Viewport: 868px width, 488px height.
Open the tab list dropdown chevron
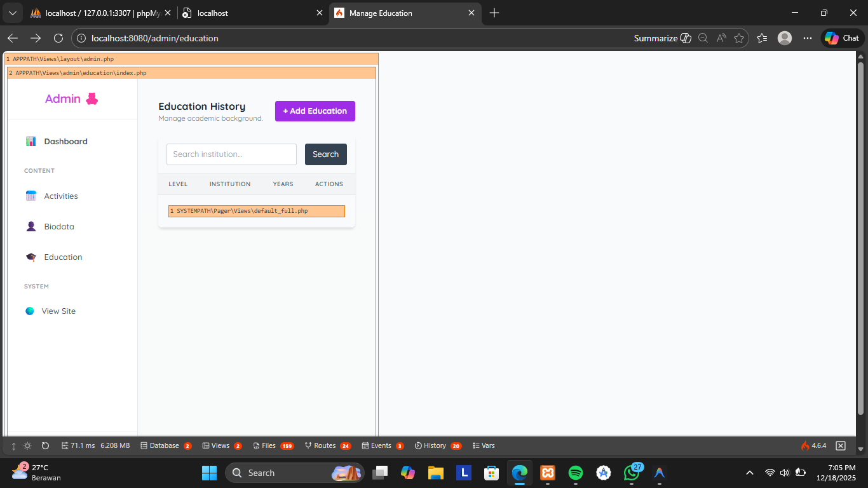pyautogui.click(x=11, y=13)
